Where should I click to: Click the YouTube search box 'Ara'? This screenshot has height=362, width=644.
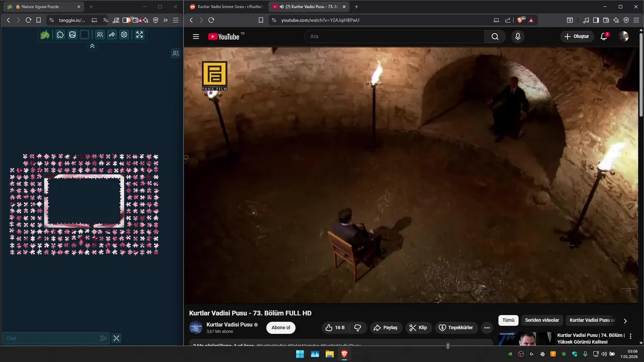(x=395, y=36)
